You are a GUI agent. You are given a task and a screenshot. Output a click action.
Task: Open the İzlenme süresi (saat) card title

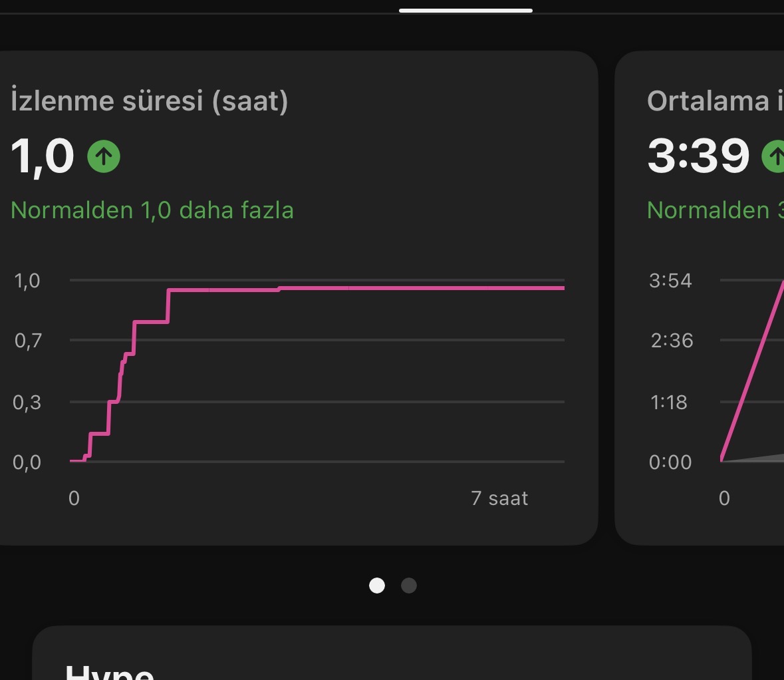point(150,101)
